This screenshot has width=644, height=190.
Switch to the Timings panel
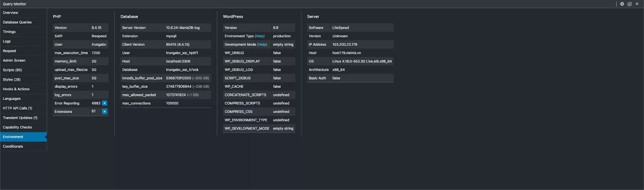(x=23, y=32)
